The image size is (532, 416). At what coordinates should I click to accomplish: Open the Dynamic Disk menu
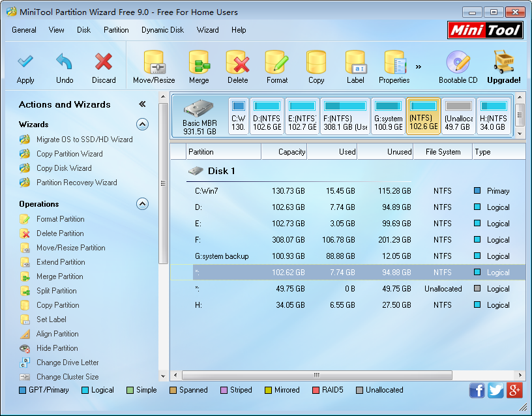[162, 30]
